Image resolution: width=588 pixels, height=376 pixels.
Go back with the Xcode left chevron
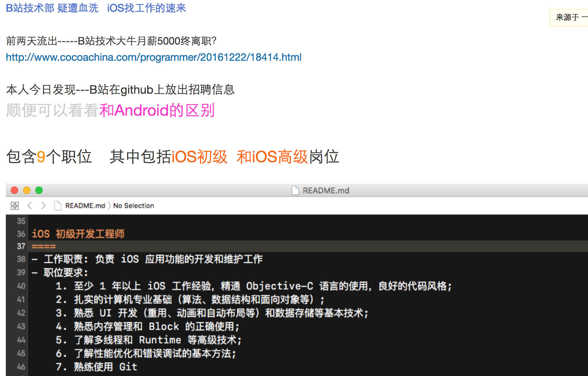click(29, 206)
